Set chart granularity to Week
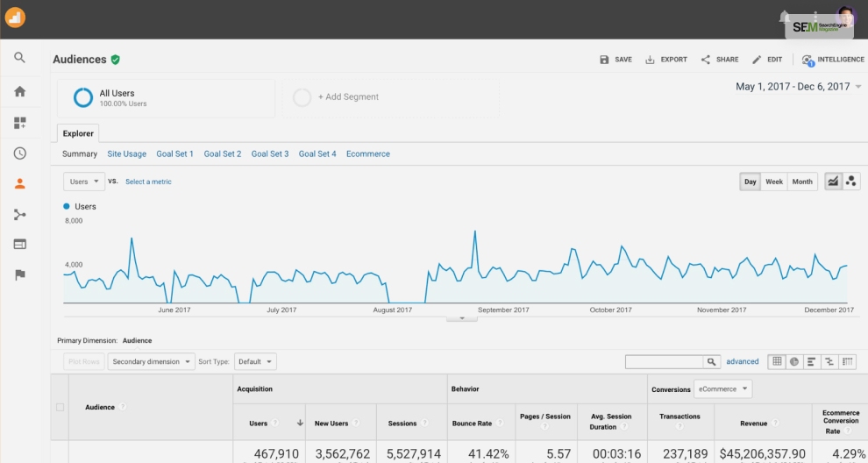 (774, 182)
